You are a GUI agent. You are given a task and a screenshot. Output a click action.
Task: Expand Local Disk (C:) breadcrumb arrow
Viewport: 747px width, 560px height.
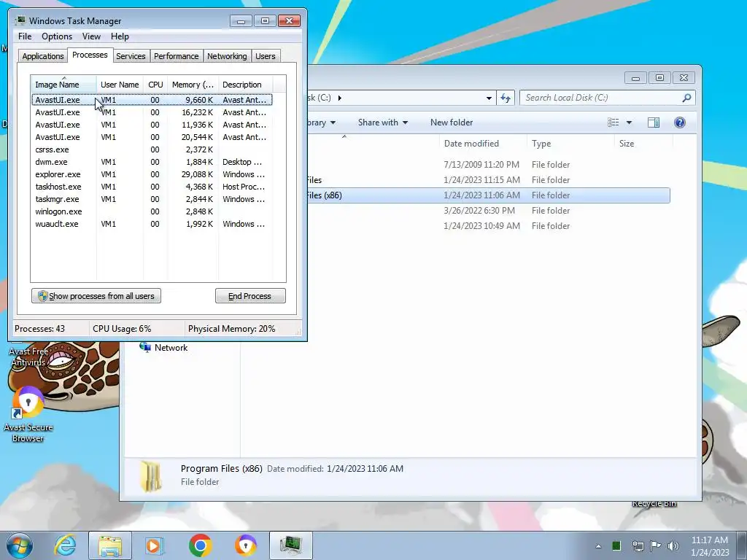[340, 98]
